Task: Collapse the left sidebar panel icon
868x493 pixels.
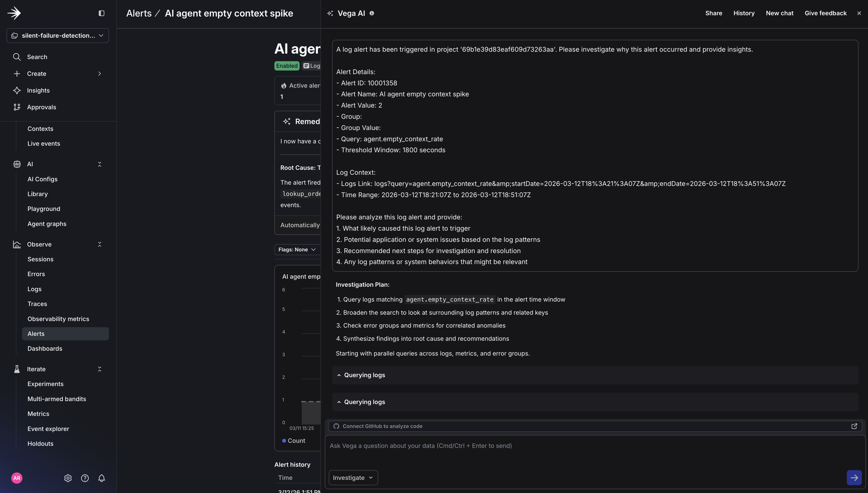Action: [101, 13]
